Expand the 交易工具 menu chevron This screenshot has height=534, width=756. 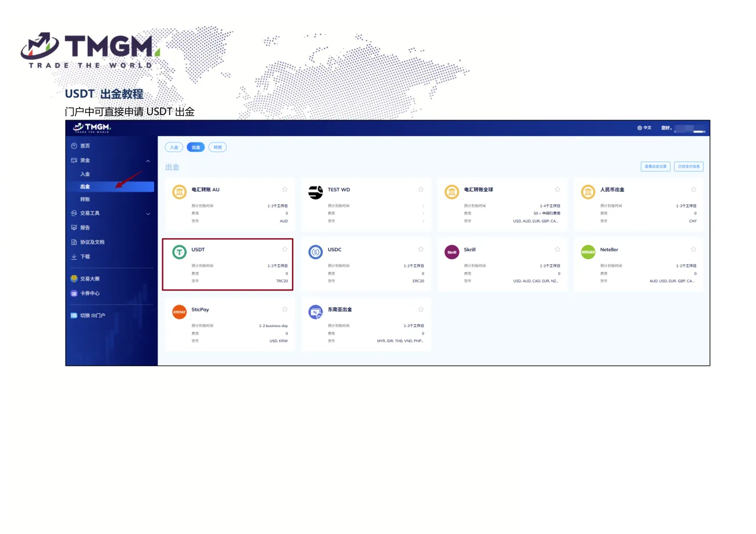coord(148,214)
